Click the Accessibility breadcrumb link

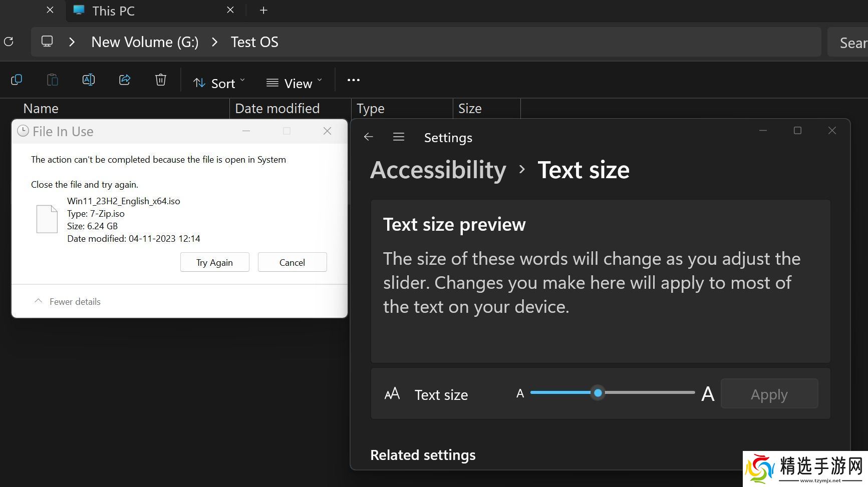coord(438,170)
